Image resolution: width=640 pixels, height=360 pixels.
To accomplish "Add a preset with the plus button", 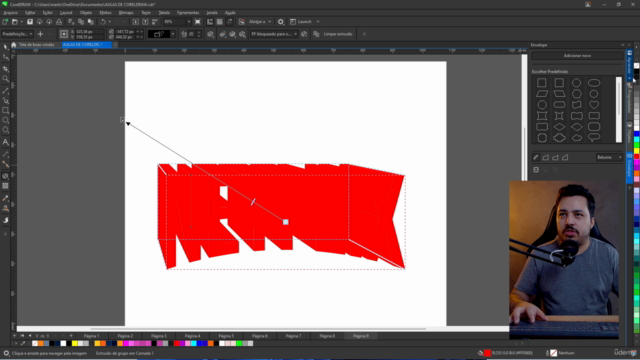I will coord(40,34).
